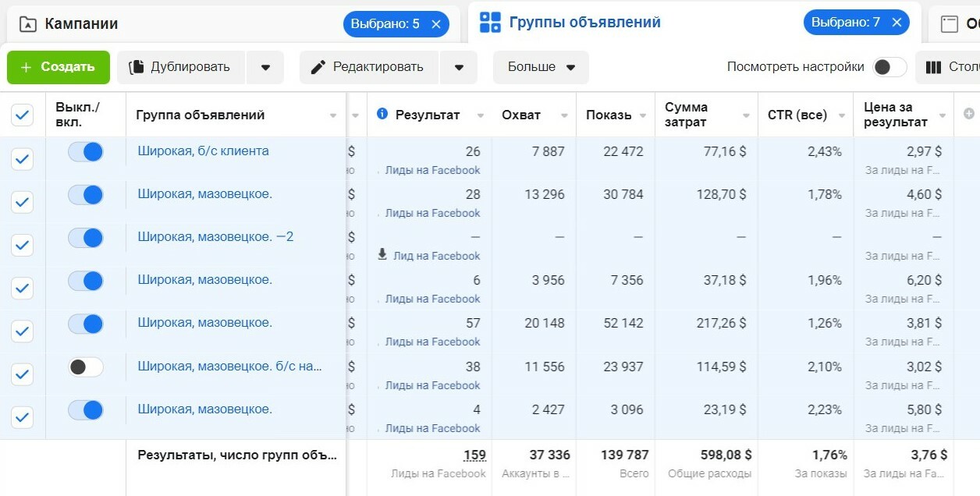Screen dimensions: 980x496
Task: Click the download icon near Лид на Facebook
Action: [x=382, y=254]
